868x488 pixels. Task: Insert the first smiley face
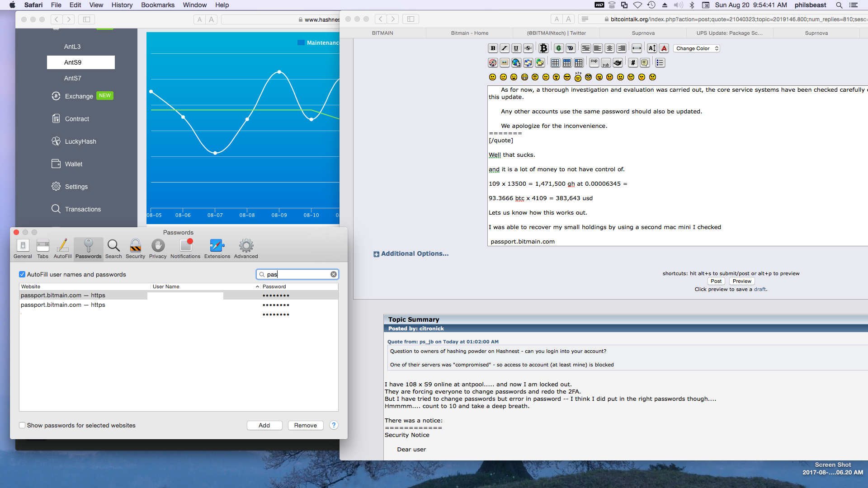(x=493, y=77)
